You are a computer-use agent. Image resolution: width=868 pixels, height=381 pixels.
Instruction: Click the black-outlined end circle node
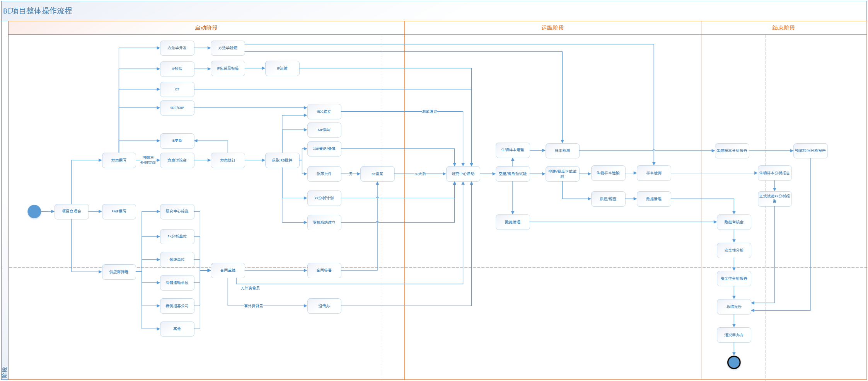(x=733, y=362)
